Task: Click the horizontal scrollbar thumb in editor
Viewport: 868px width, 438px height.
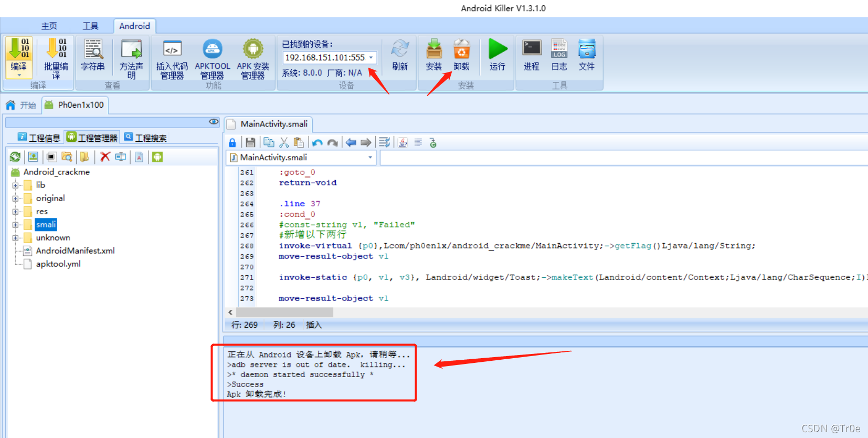Action: pos(284,312)
